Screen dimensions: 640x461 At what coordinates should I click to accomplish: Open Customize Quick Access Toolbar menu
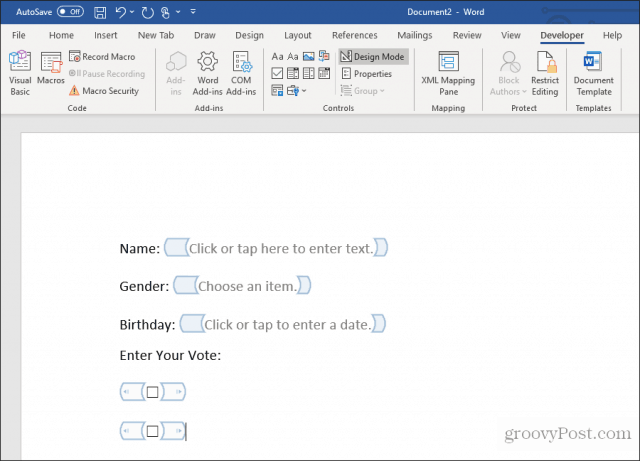click(193, 12)
